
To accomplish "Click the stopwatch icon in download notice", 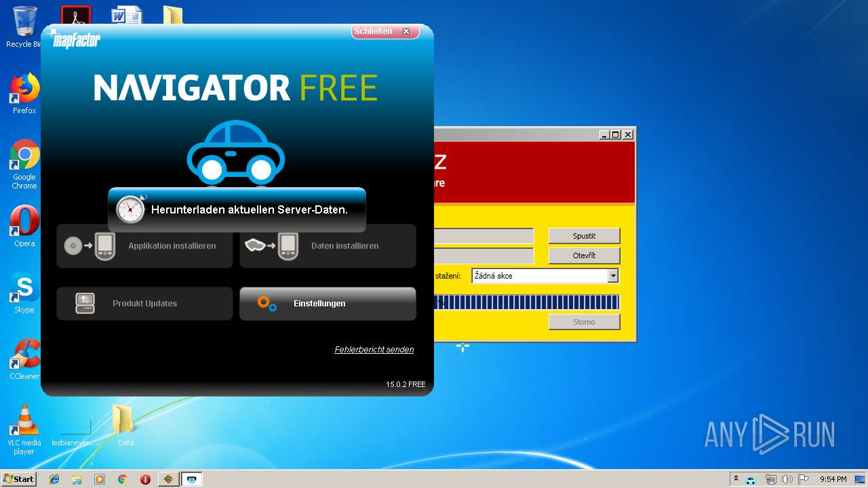I will (131, 209).
